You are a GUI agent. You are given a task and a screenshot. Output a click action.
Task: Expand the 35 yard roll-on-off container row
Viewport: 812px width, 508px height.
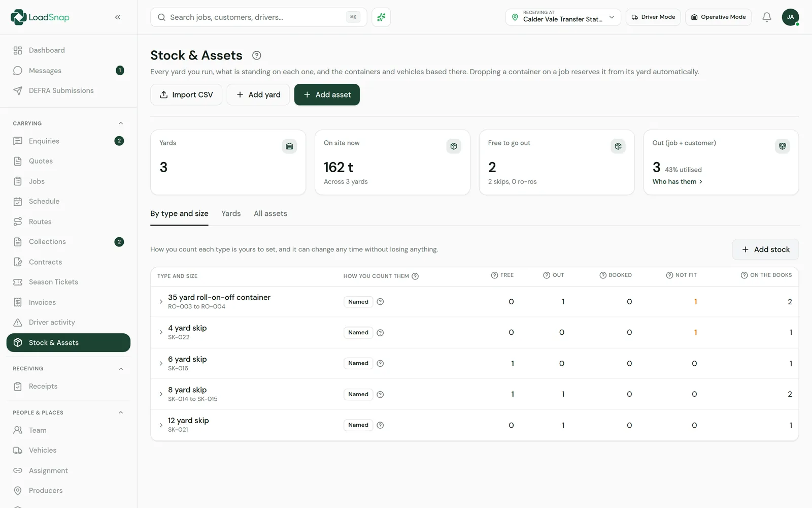coord(161,302)
